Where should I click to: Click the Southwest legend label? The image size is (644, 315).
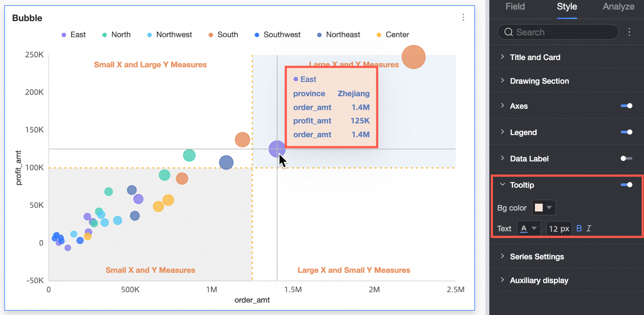(282, 35)
